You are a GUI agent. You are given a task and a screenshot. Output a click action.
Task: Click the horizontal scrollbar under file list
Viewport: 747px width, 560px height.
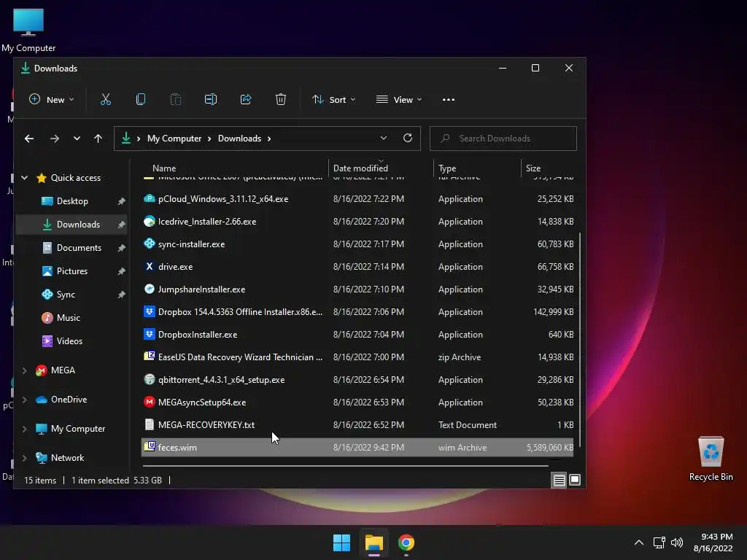pyautogui.click(x=345, y=466)
